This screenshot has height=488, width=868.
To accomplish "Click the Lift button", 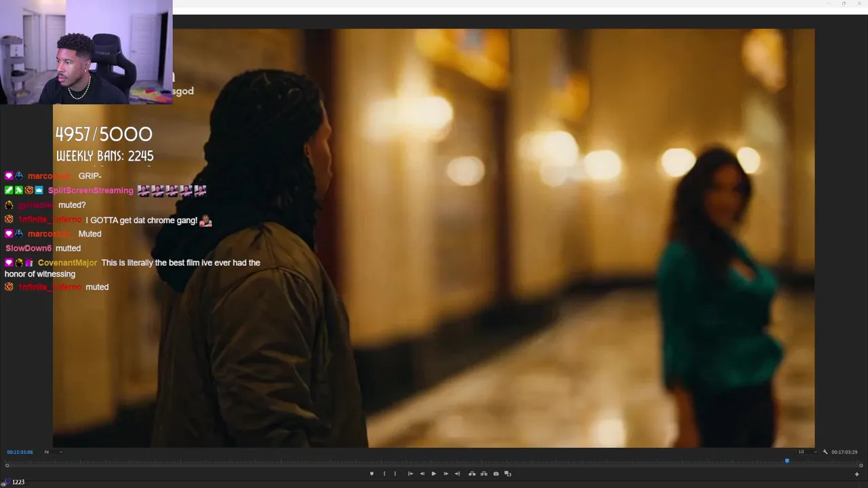I will (x=472, y=474).
